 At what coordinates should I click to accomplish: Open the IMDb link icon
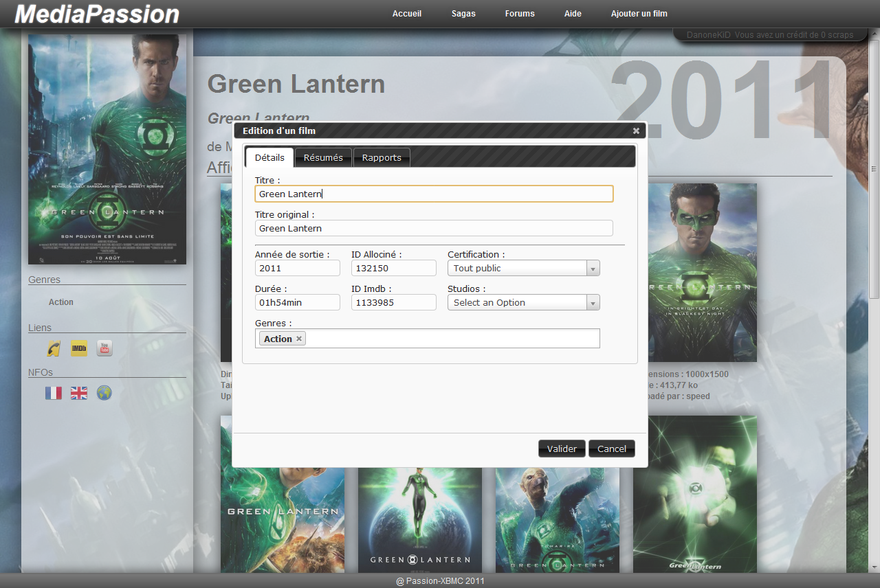79,348
